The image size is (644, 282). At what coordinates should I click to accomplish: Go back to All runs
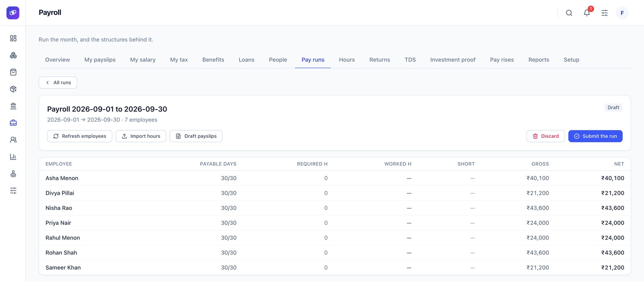pyautogui.click(x=58, y=83)
